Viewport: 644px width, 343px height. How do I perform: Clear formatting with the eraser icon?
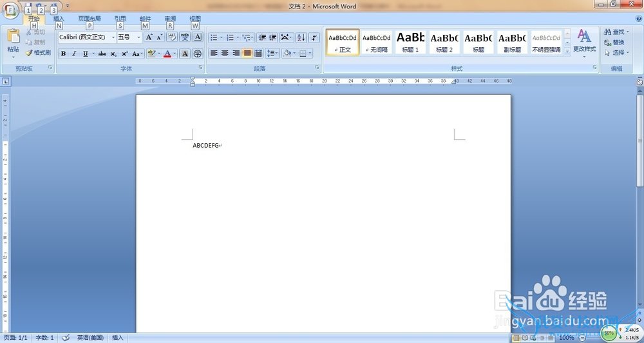pyautogui.click(x=172, y=37)
